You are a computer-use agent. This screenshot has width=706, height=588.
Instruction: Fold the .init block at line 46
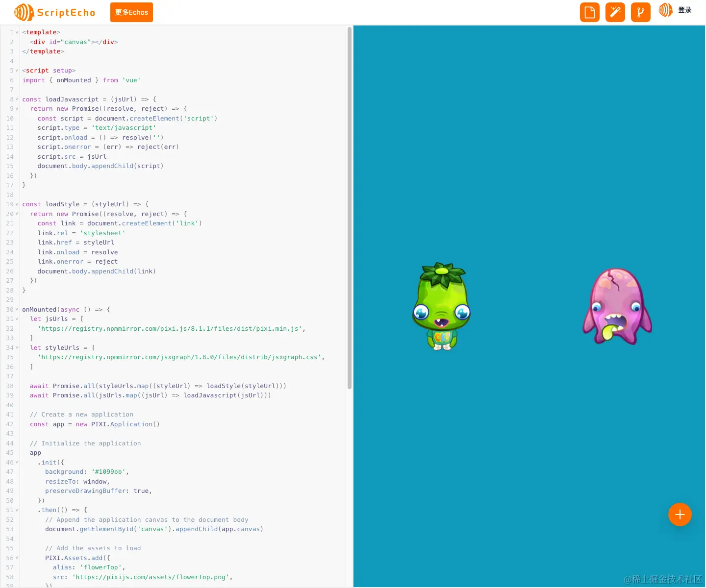(17, 462)
